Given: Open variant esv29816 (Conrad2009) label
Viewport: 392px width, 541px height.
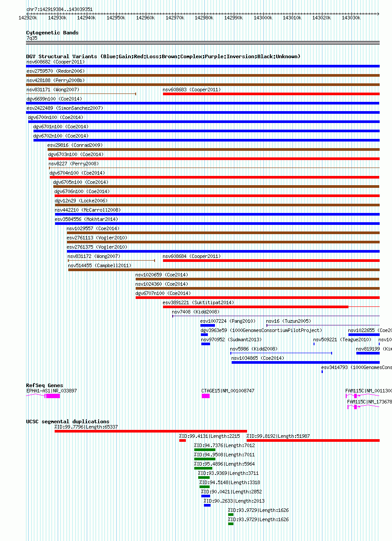Looking at the screenshot, I should click(x=75, y=145).
